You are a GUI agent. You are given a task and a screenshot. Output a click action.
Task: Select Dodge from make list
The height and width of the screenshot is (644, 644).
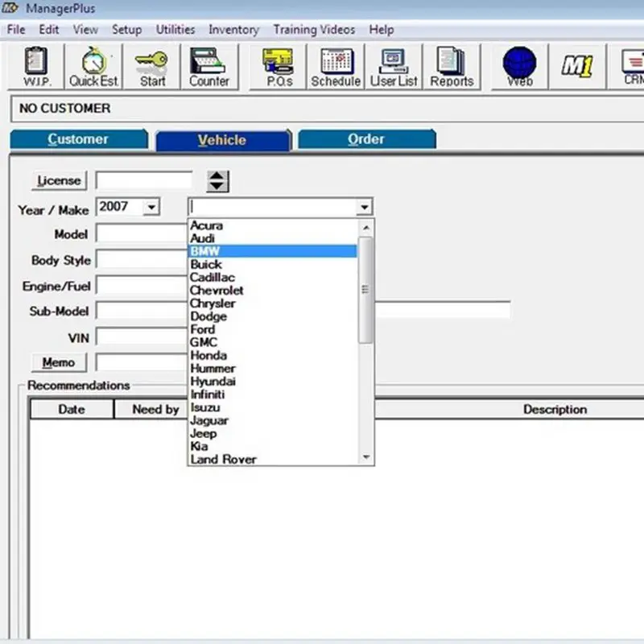(x=273, y=316)
